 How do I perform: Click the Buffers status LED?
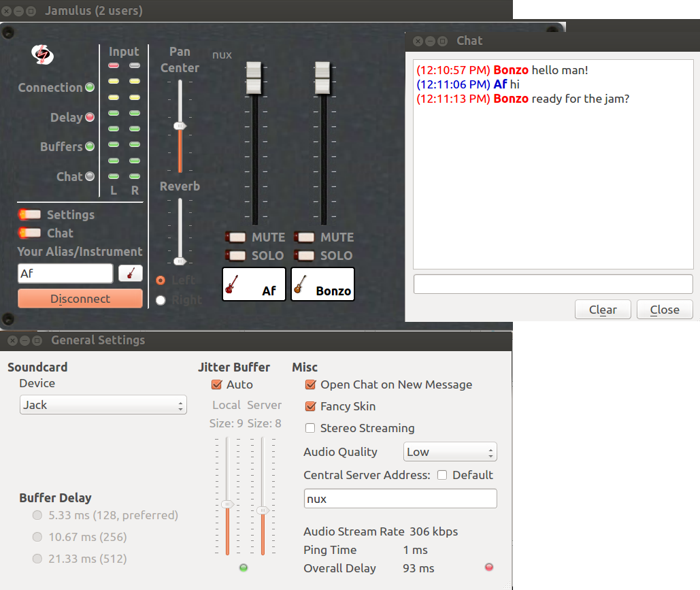[x=90, y=146]
